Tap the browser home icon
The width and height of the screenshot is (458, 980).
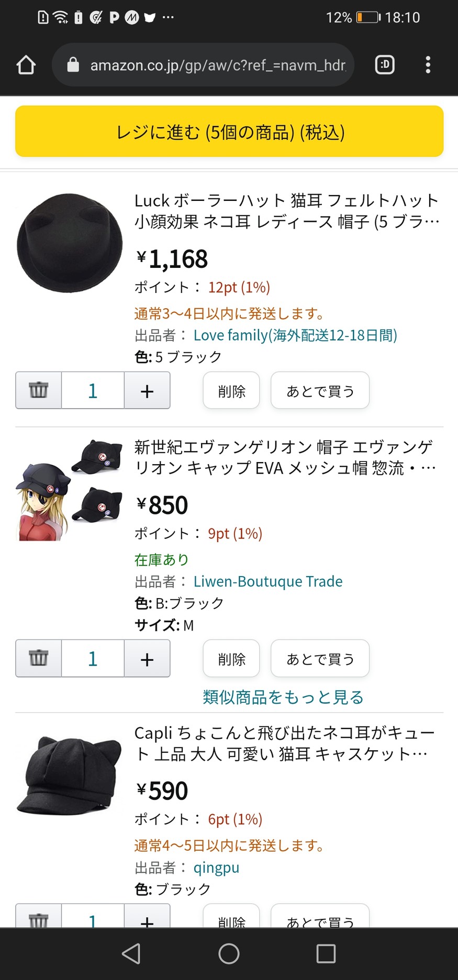click(26, 65)
